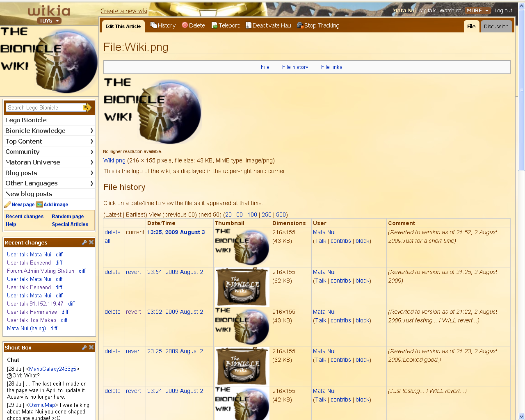The height and width of the screenshot is (420, 525).
Task: Click the page scrollbar down arrow
Action: point(522,416)
